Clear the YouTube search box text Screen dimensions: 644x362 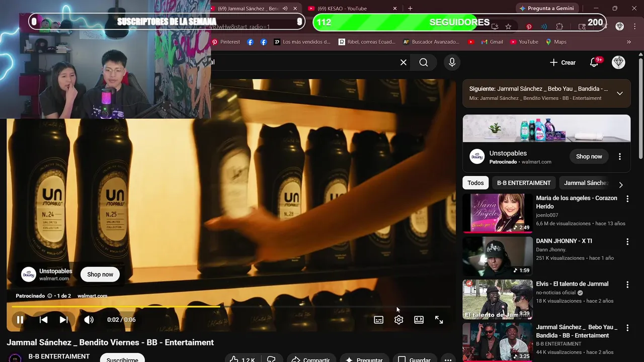404,62
